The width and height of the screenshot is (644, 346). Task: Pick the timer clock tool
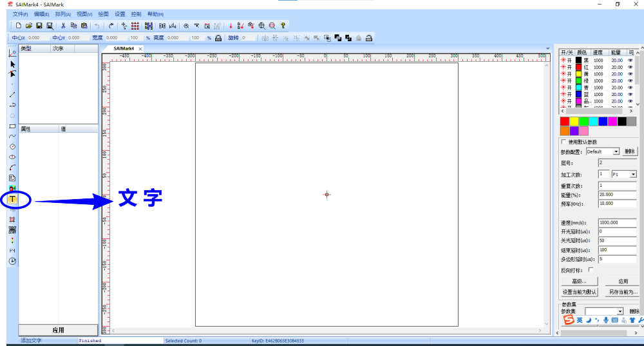click(12, 261)
